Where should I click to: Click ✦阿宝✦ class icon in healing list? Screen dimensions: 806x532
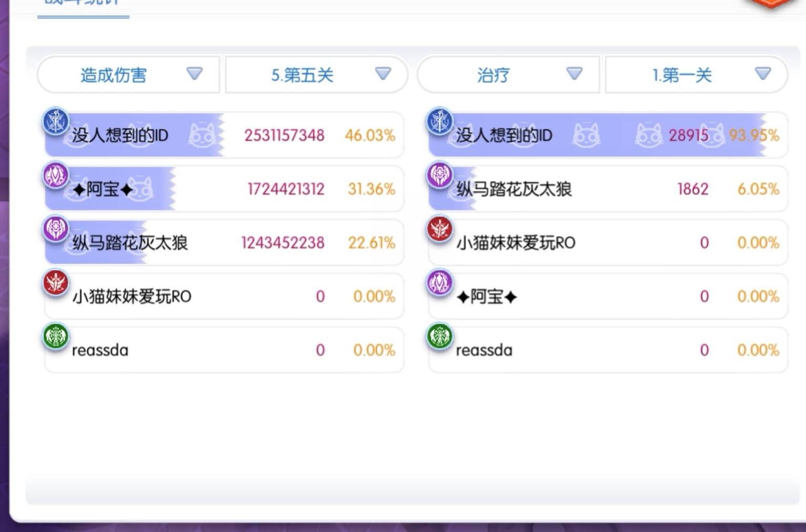coord(439,283)
